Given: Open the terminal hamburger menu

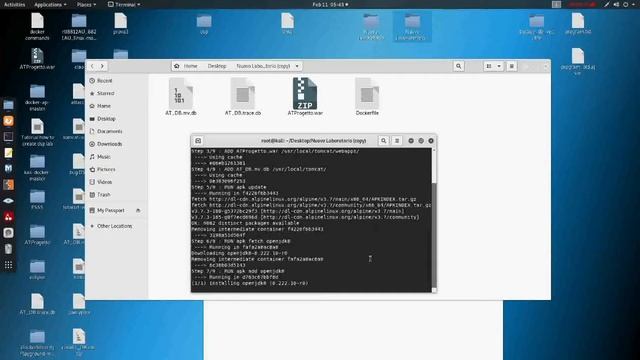Looking at the screenshot, I should point(397,141).
